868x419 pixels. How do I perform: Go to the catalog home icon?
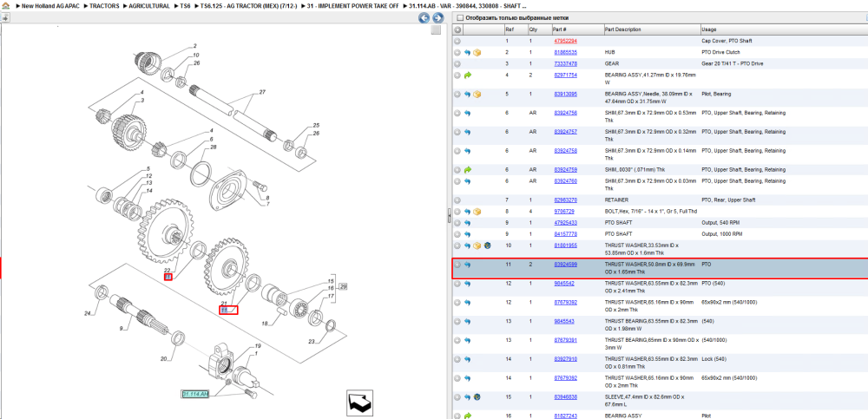pyautogui.click(x=5, y=5)
